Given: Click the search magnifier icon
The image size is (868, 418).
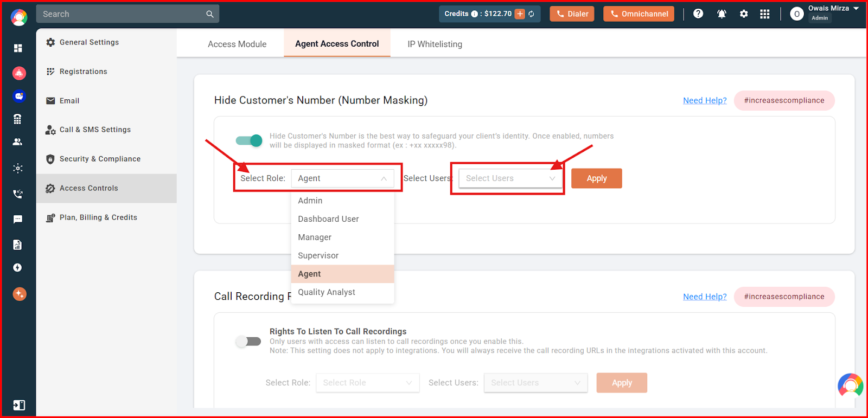Looking at the screenshot, I should 210,14.
